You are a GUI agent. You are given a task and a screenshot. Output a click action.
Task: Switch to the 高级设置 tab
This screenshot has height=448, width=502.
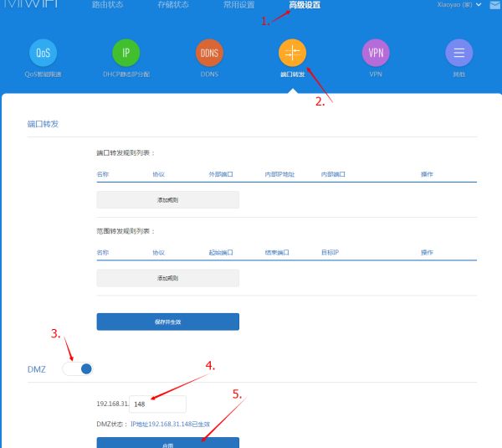click(305, 5)
